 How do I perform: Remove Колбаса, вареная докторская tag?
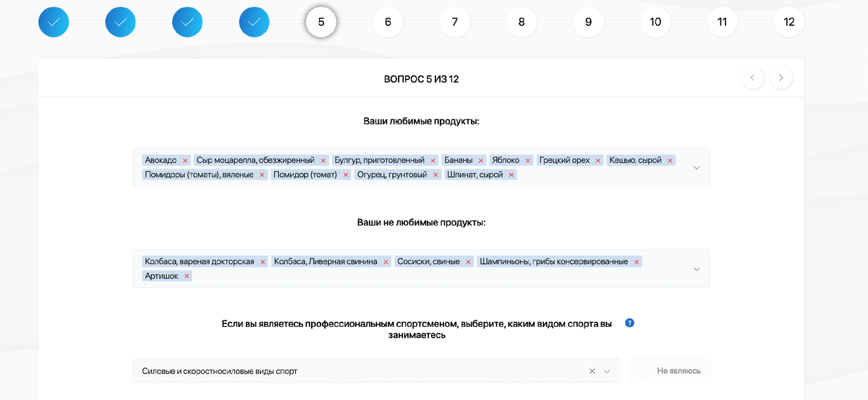263,262
